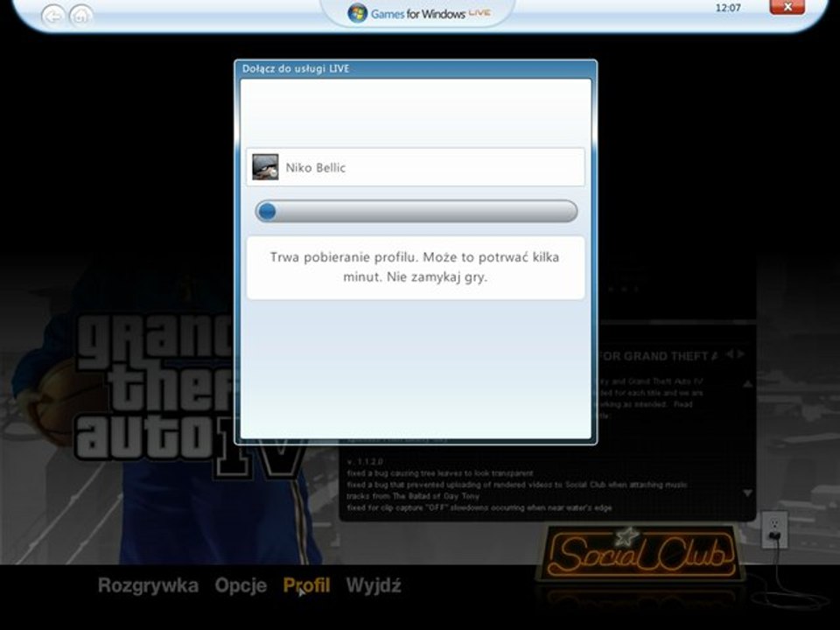The width and height of the screenshot is (840, 630).
Task: Click Niko Bellic's gamer picture thumbnail
Action: click(x=265, y=167)
